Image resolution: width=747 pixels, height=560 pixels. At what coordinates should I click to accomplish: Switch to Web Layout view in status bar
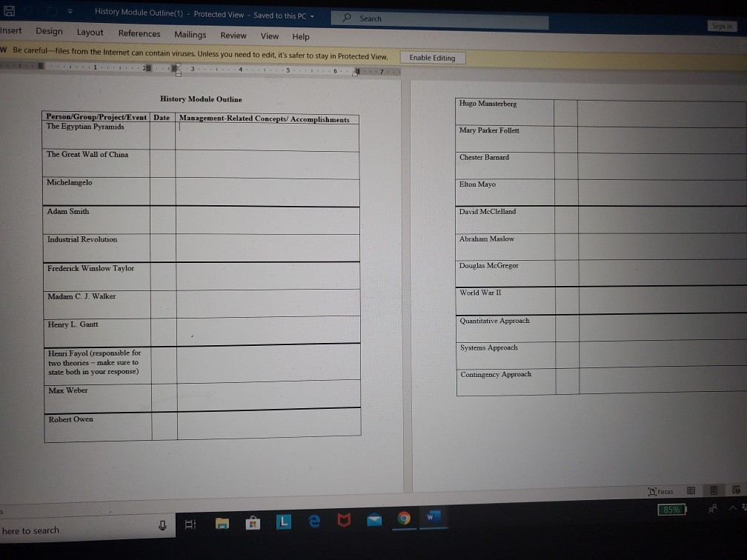point(737,490)
